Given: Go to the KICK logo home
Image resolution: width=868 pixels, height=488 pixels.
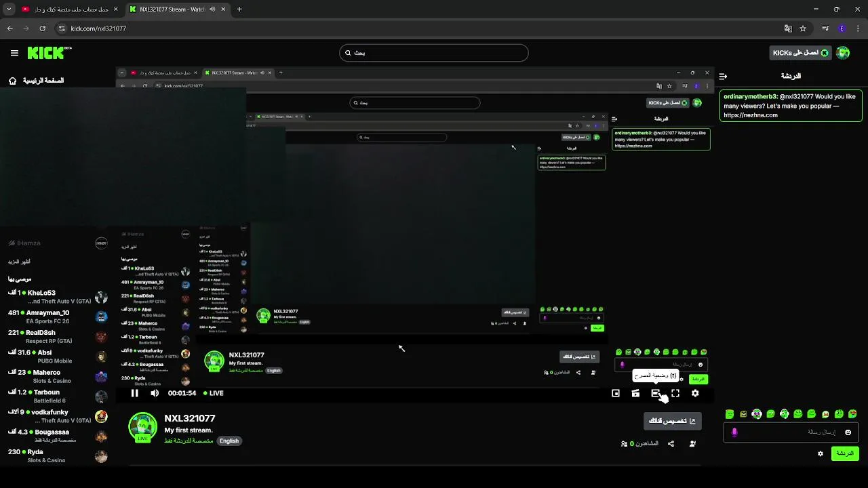Looking at the screenshot, I should tap(49, 53).
